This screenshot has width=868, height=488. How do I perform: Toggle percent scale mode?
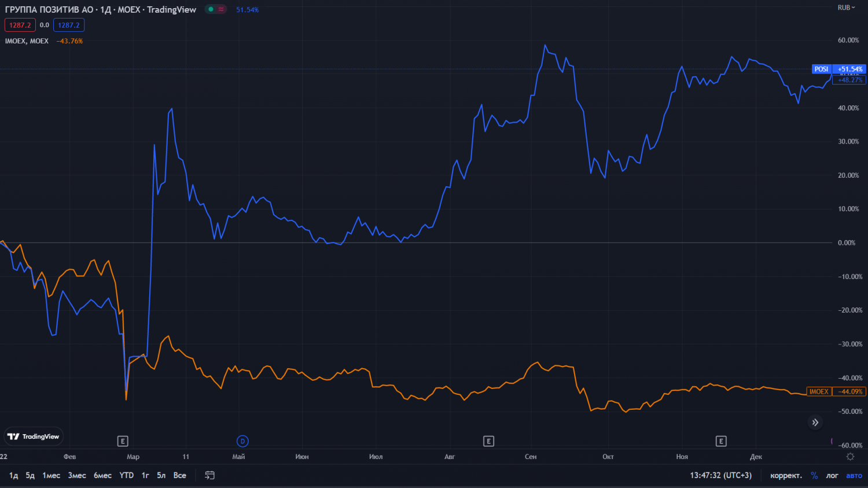coord(814,475)
